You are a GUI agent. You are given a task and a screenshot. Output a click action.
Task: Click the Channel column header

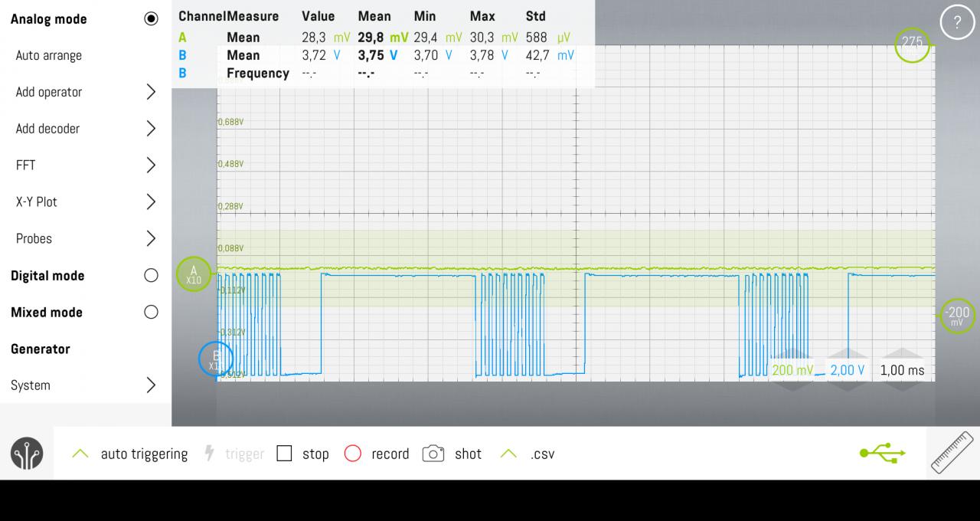[x=202, y=16]
